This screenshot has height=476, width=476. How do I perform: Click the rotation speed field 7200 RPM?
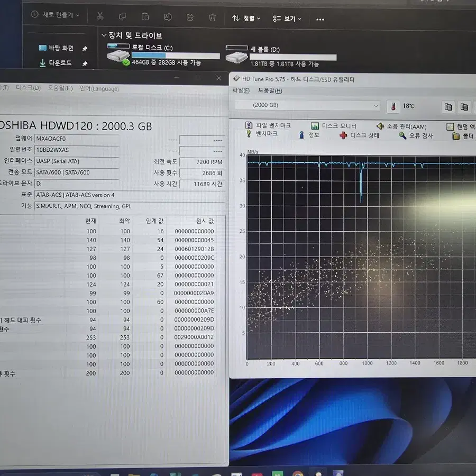coord(202,162)
